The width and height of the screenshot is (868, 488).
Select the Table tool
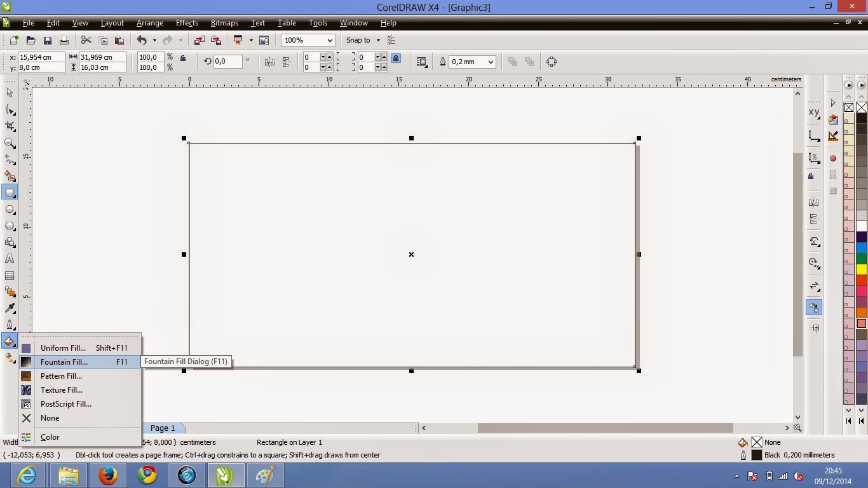tap(10, 275)
